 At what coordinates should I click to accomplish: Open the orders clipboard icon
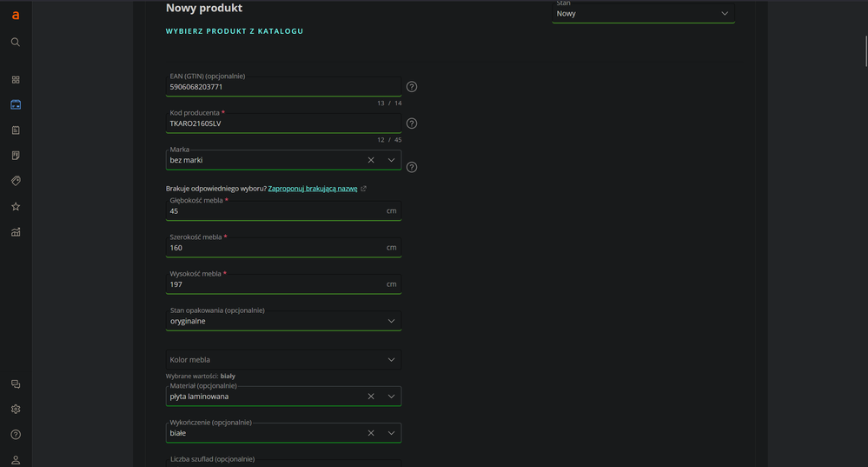click(x=16, y=130)
